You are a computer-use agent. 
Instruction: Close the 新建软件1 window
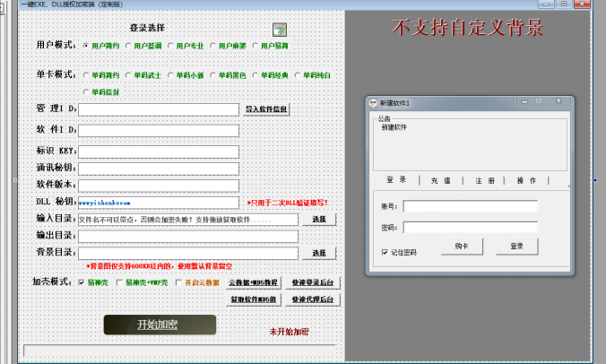point(558,101)
